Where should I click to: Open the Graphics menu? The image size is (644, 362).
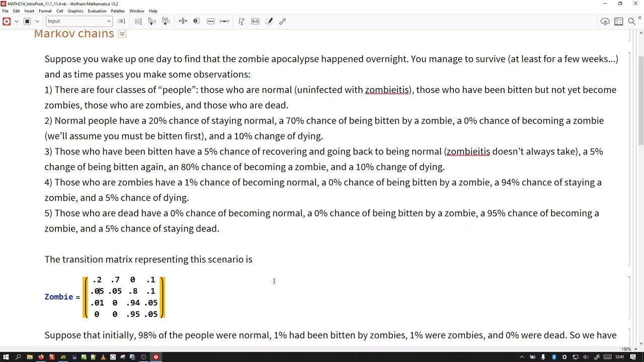pyautogui.click(x=75, y=11)
